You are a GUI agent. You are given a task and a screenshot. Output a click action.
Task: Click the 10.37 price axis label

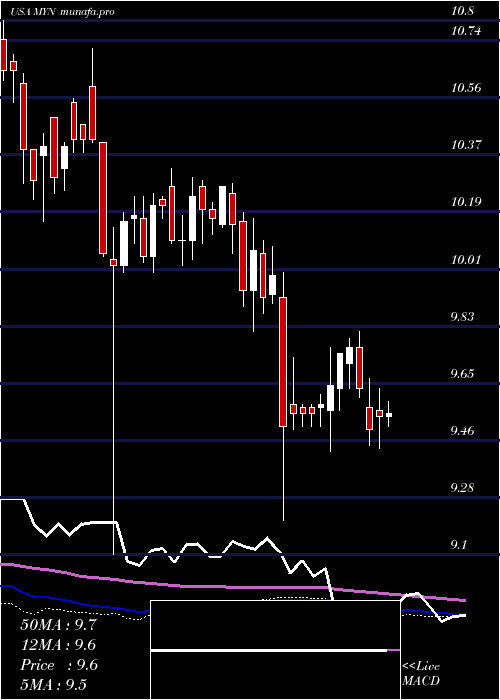[x=467, y=145]
